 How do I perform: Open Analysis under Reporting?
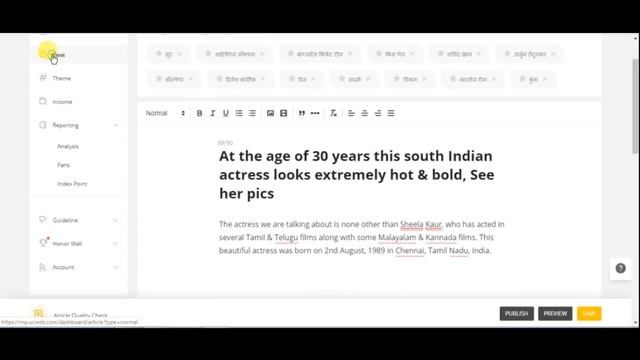[68, 146]
